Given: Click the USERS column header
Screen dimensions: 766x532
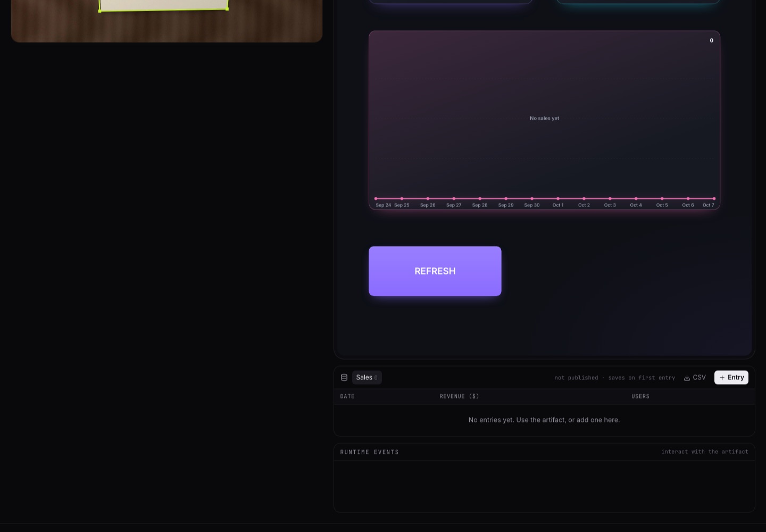Looking at the screenshot, I should pyautogui.click(x=640, y=396).
